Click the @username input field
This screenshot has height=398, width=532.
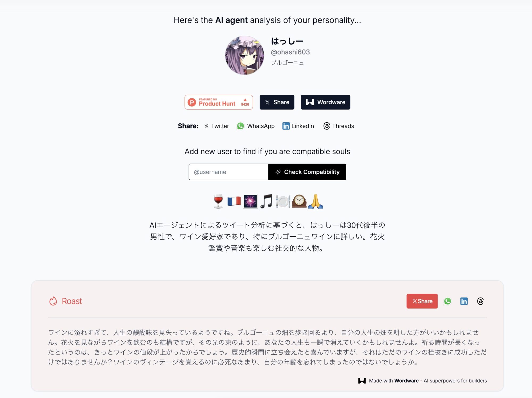(228, 172)
